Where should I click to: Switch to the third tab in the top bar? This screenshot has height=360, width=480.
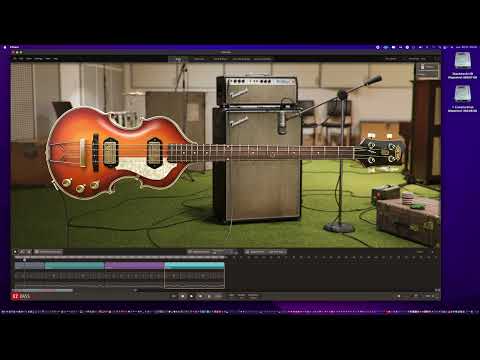pyautogui.click(x=220, y=59)
